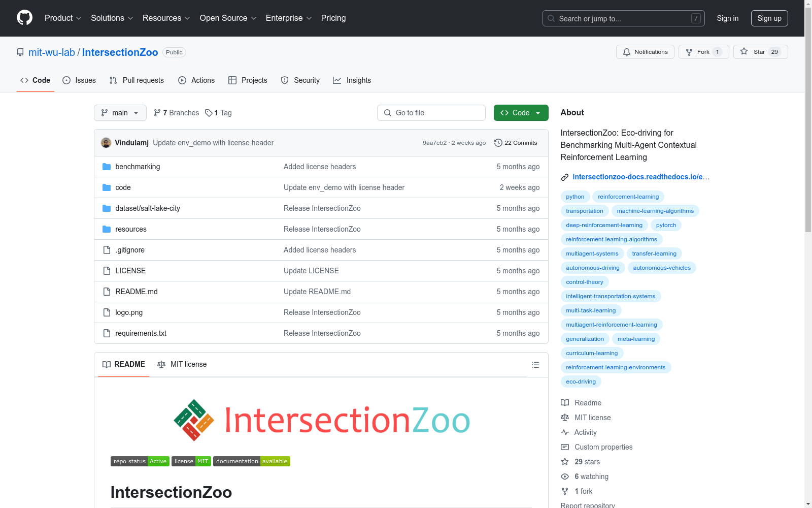812x508 pixels.
Task: Switch to the Issues tab
Action: pos(79,80)
